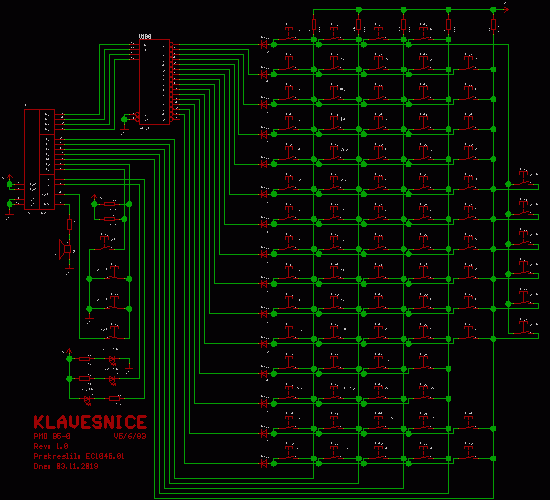Select the resistor above the speaker
Screen dimensions: 550x500
[69, 224]
